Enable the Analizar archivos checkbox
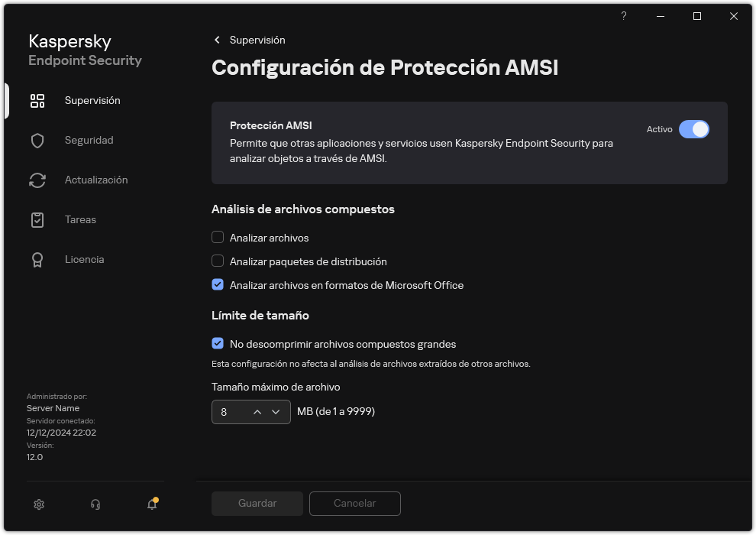The width and height of the screenshot is (756, 535). pos(218,238)
